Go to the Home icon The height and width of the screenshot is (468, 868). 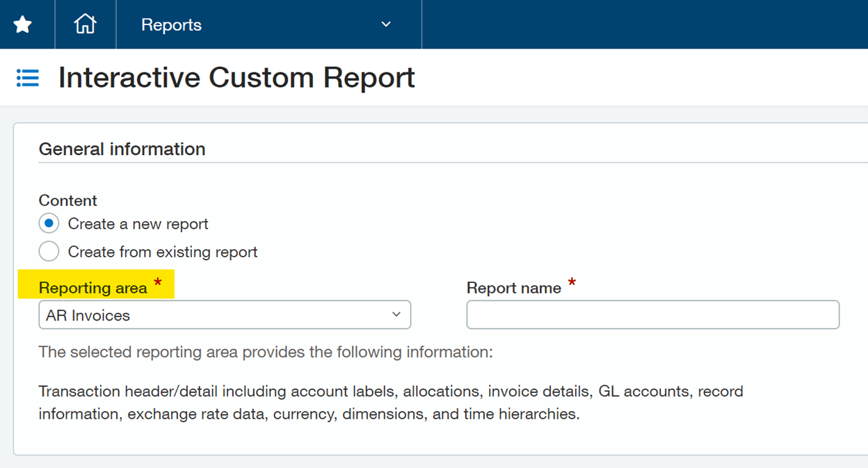click(x=85, y=24)
